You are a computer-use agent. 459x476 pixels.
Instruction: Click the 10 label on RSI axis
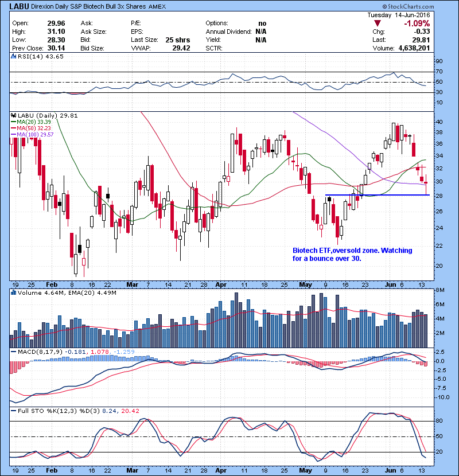point(439,103)
